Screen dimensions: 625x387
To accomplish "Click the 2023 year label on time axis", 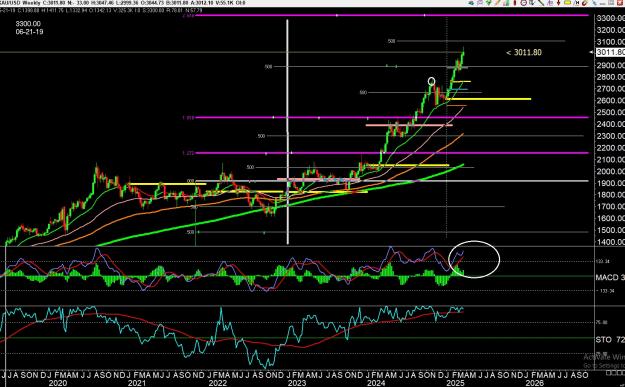I will point(297,383).
